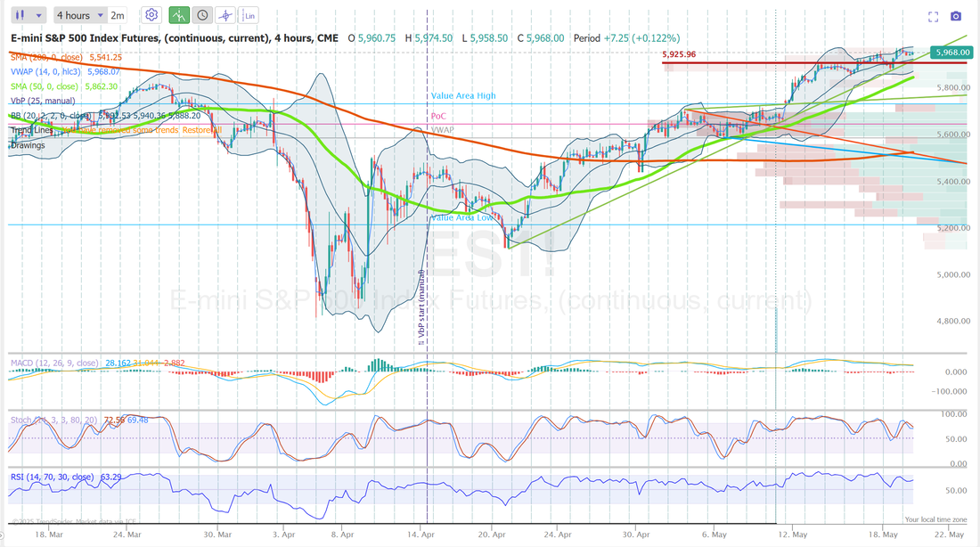980x547 pixels.
Task: Enter fullscreen mode with expand icon
Action: 933,17
